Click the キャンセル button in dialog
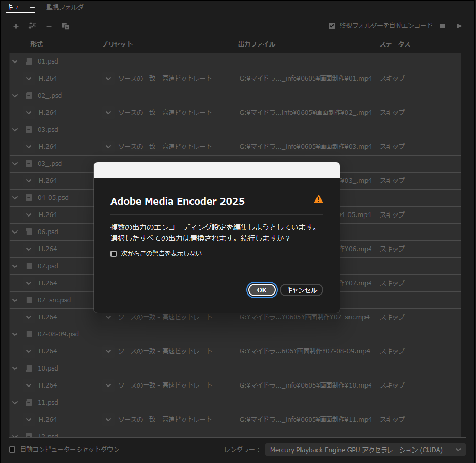This screenshot has height=463, width=476. (301, 290)
